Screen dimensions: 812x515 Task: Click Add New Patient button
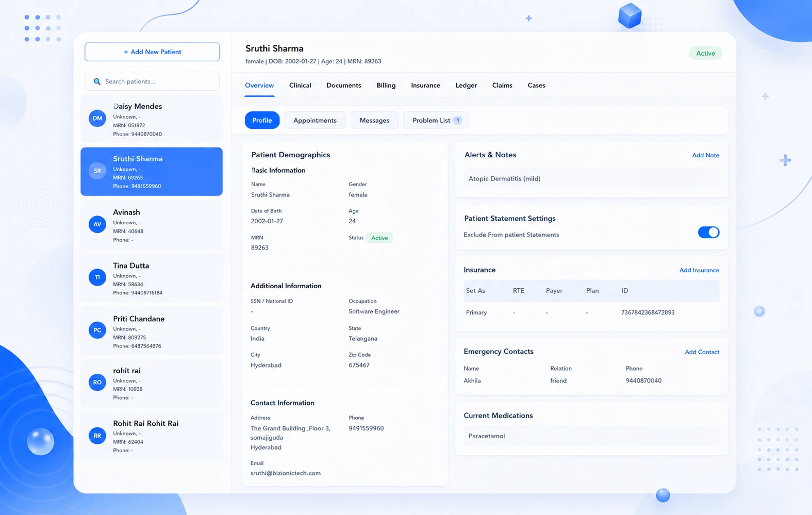coord(152,52)
